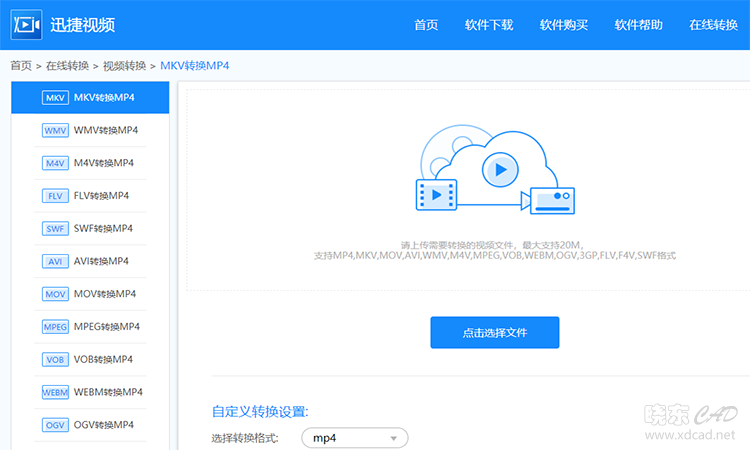
Task: Click the 视频转换 breadcrumb link
Action: coord(124,66)
